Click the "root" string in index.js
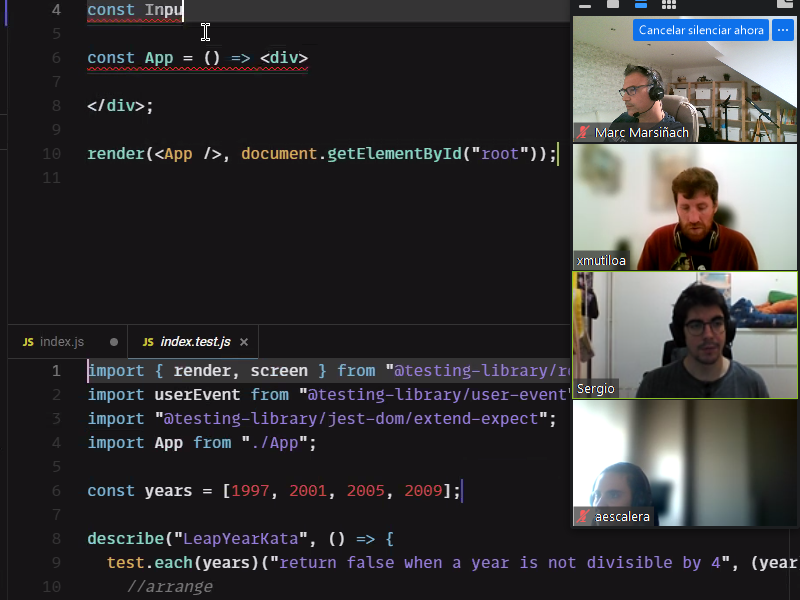The width and height of the screenshot is (800, 600). point(500,154)
